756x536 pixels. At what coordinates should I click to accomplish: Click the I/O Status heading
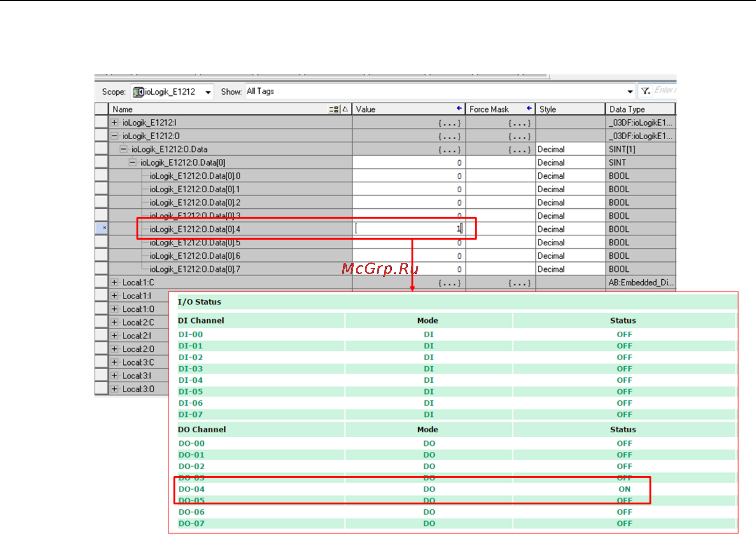[199, 302]
